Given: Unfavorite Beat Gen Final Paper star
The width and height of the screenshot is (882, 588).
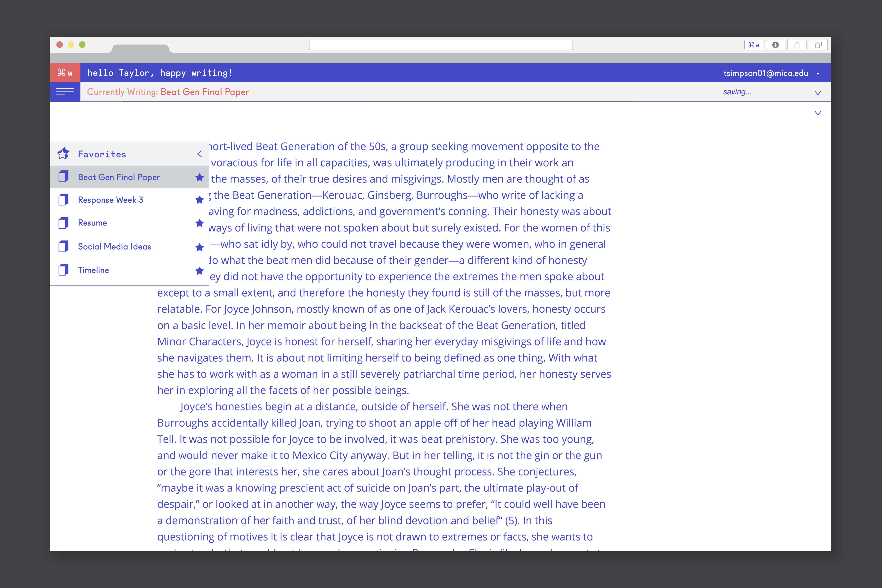Looking at the screenshot, I should (x=200, y=177).
